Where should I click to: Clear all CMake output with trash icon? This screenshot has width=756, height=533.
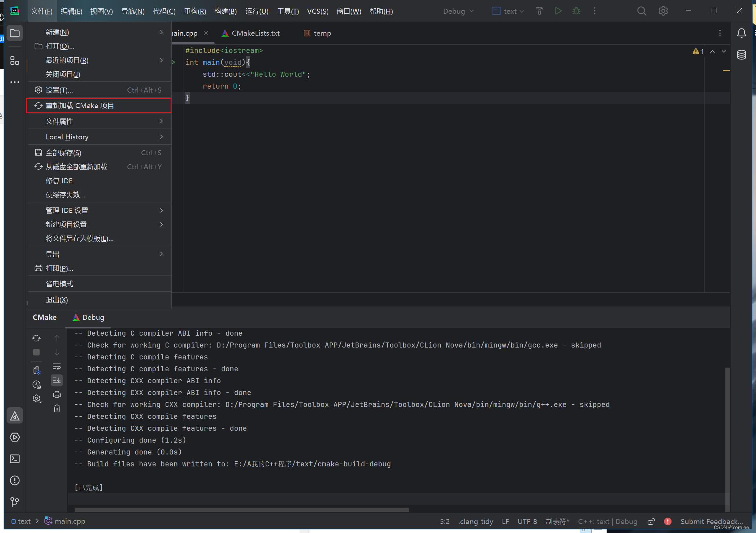point(57,408)
